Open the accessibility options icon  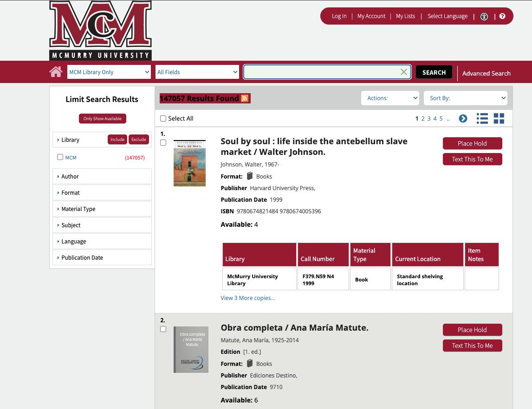click(484, 17)
